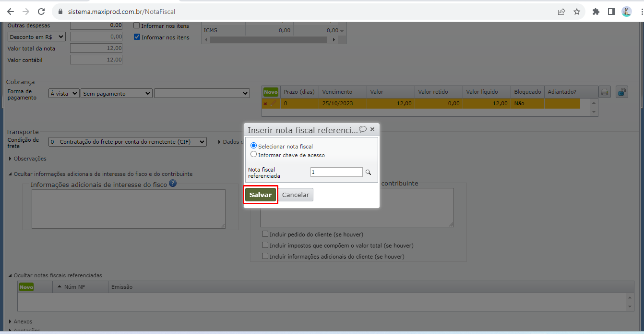The height and width of the screenshot is (334, 644).
Task: Click the Novo button in the payment installments grid
Action: click(271, 92)
